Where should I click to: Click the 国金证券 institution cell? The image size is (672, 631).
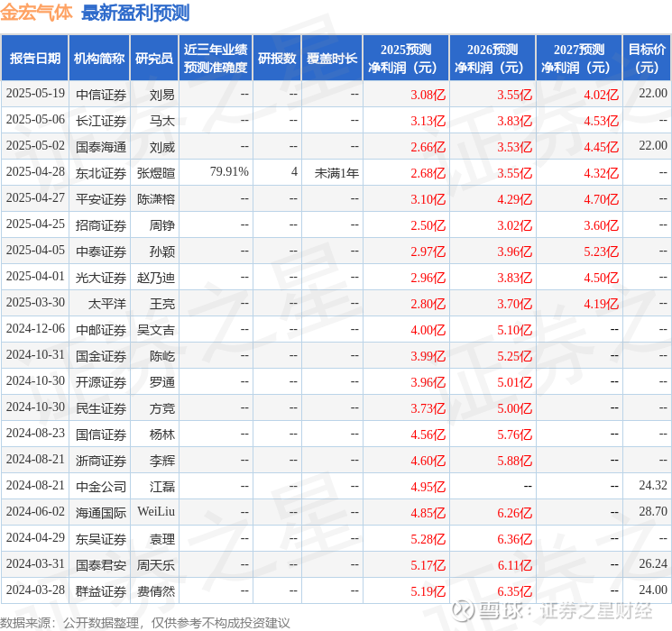(101, 356)
